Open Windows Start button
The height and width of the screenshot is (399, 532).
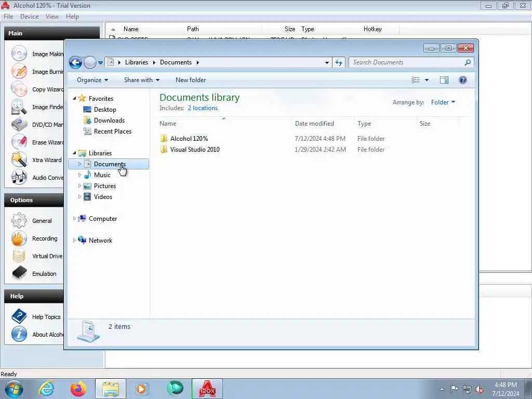pyautogui.click(x=14, y=389)
